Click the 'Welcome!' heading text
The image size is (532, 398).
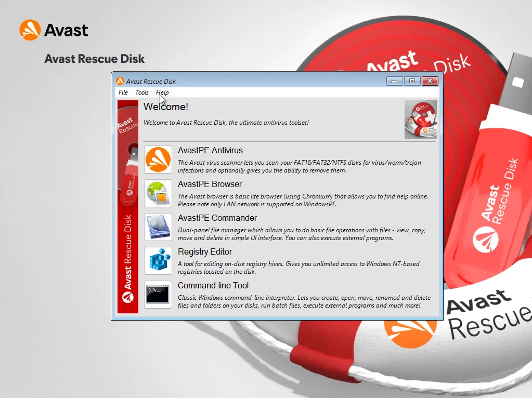pyautogui.click(x=165, y=107)
